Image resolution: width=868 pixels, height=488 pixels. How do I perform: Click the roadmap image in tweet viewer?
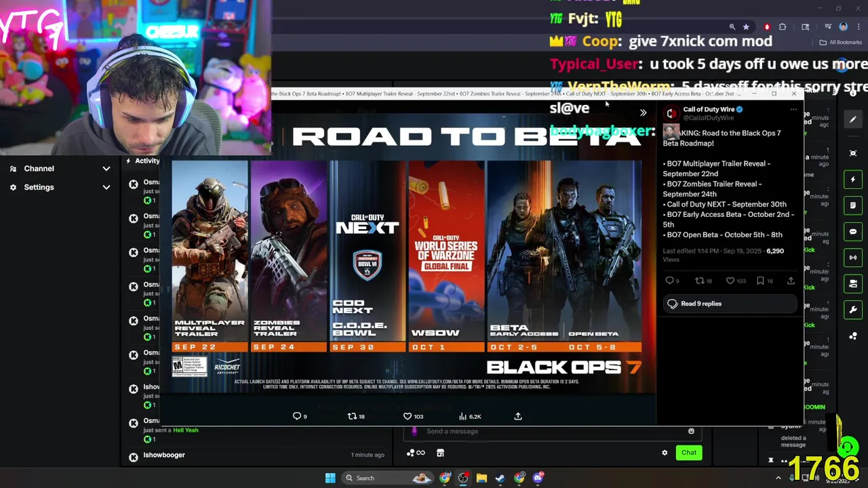click(x=407, y=254)
